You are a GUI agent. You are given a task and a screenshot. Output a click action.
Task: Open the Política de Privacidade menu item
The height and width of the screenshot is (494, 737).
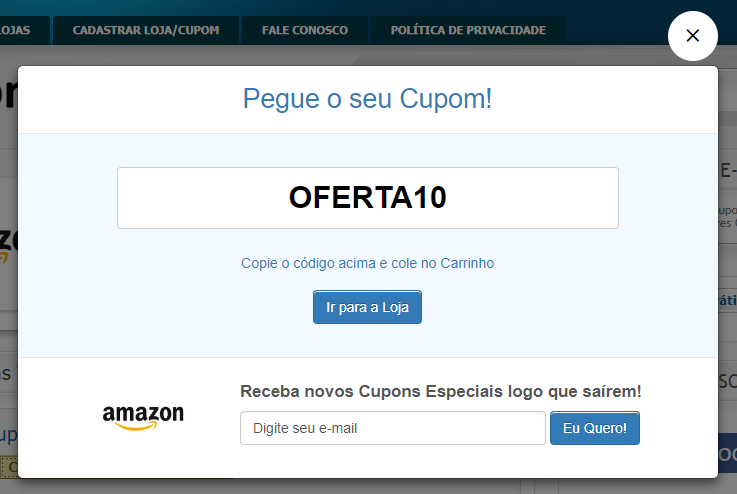click(468, 30)
